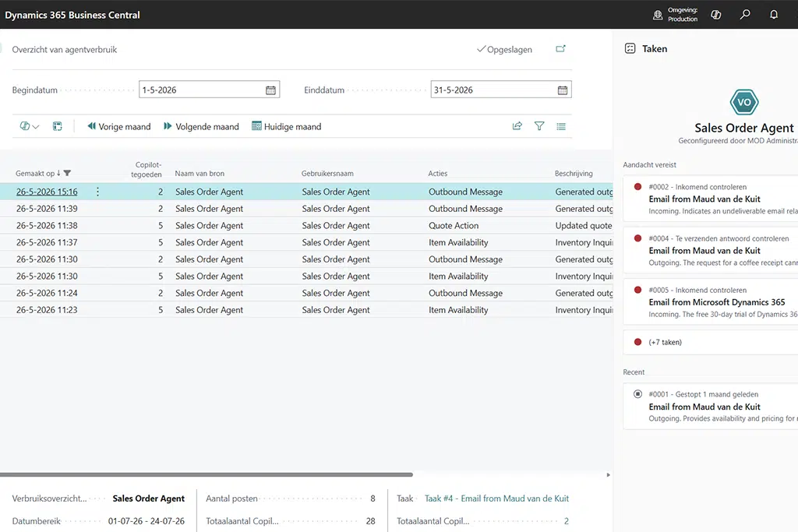Open Taak #4 - Email from Maud van de Kuit link
798x532 pixels.
click(x=496, y=499)
